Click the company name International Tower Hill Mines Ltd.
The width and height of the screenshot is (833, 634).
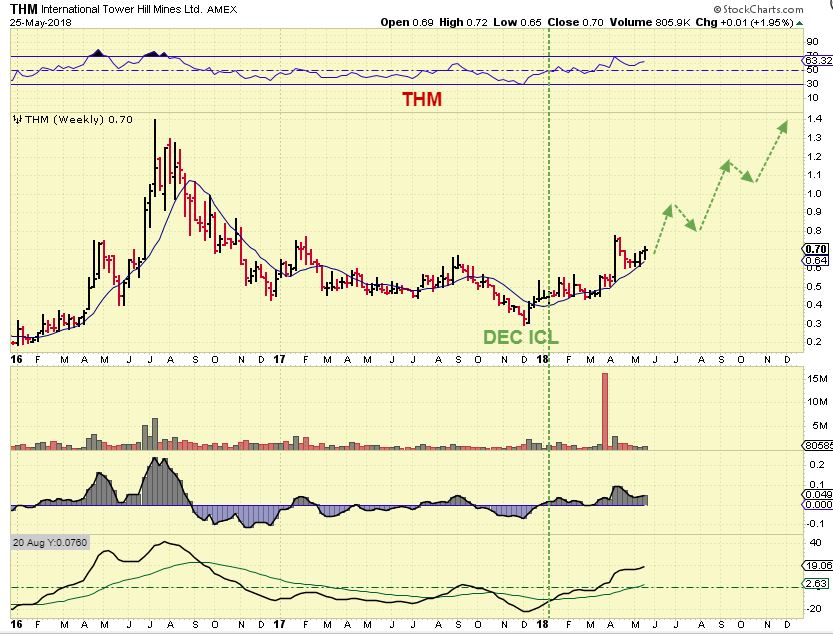tap(121, 9)
